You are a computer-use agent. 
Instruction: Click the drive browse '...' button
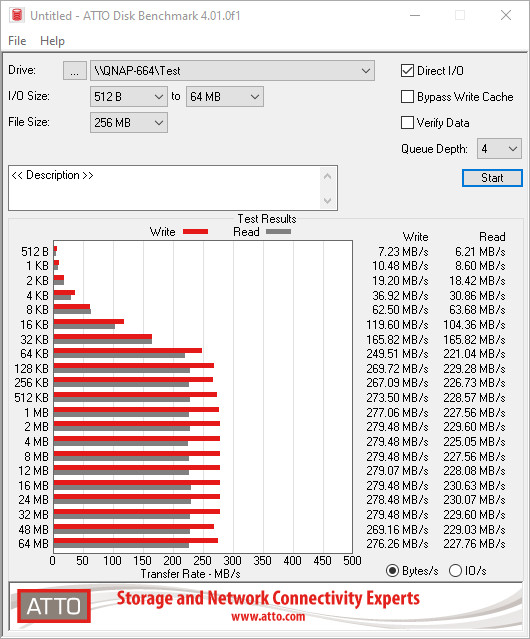coord(75,71)
